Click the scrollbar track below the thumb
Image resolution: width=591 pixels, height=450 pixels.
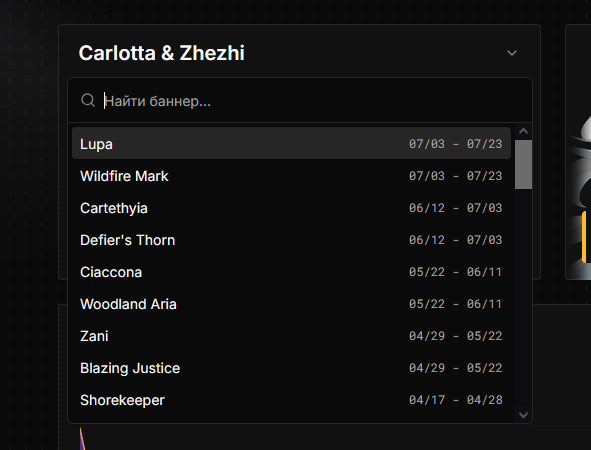[523, 298]
